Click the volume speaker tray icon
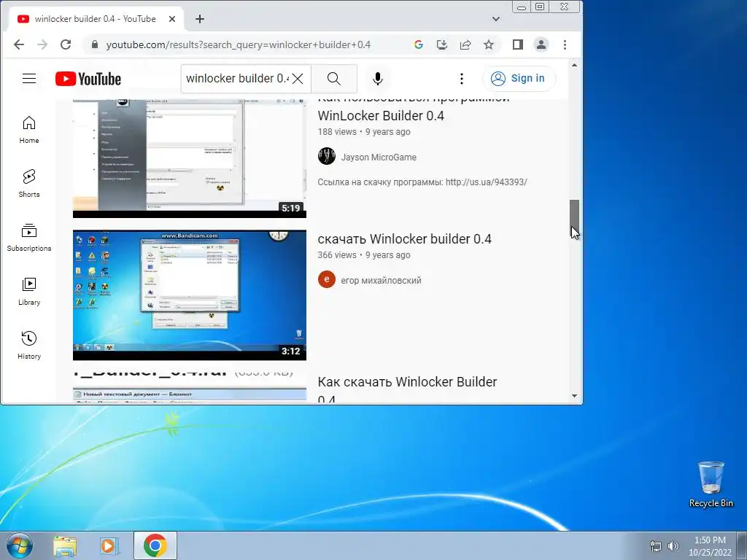 click(x=673, y=546)
